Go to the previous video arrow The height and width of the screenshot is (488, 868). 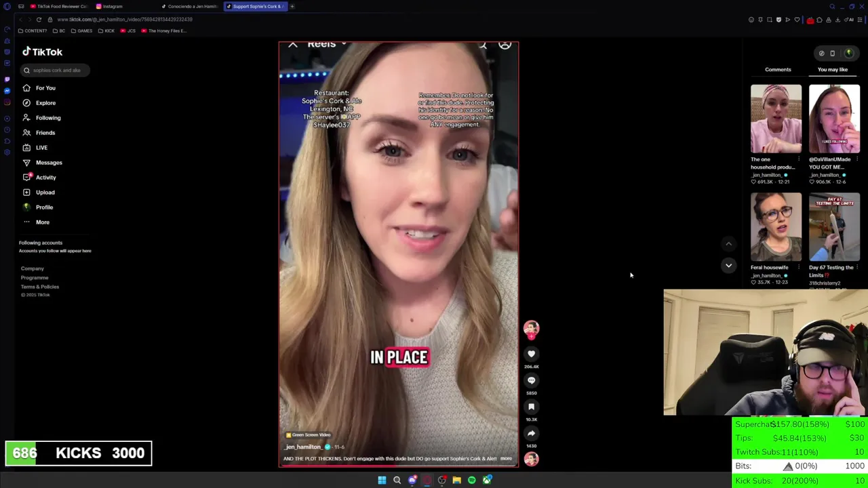(728, 244)
